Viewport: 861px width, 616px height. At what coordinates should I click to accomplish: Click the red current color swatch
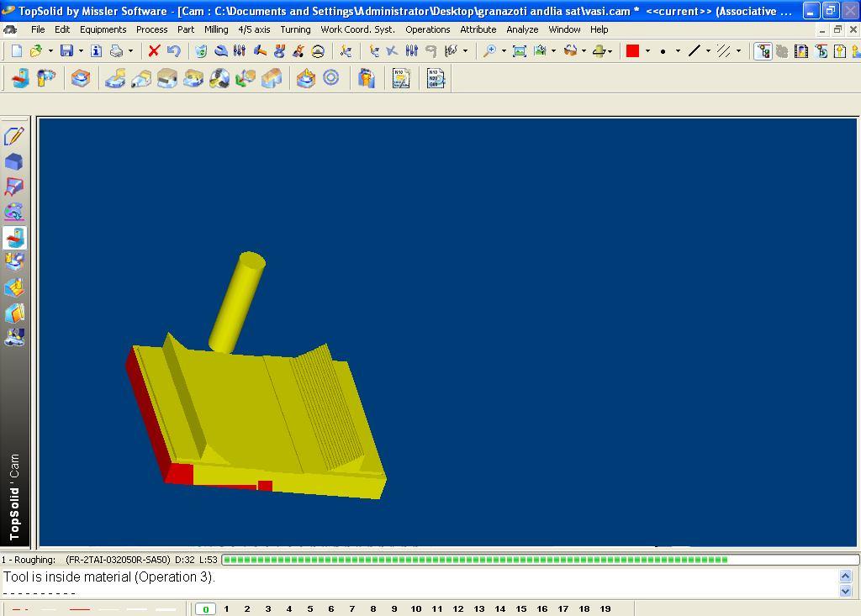click(x=632, y=51)
